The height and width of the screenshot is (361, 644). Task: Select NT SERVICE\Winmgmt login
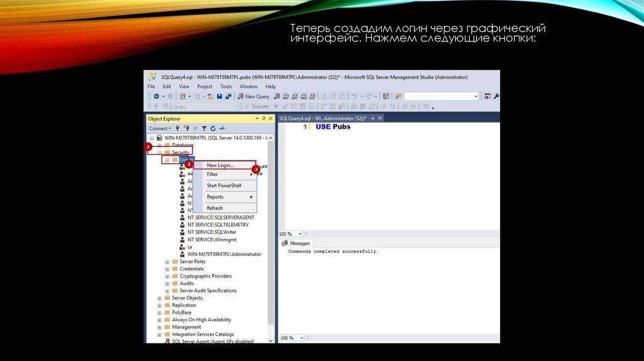tap(212, 240)
